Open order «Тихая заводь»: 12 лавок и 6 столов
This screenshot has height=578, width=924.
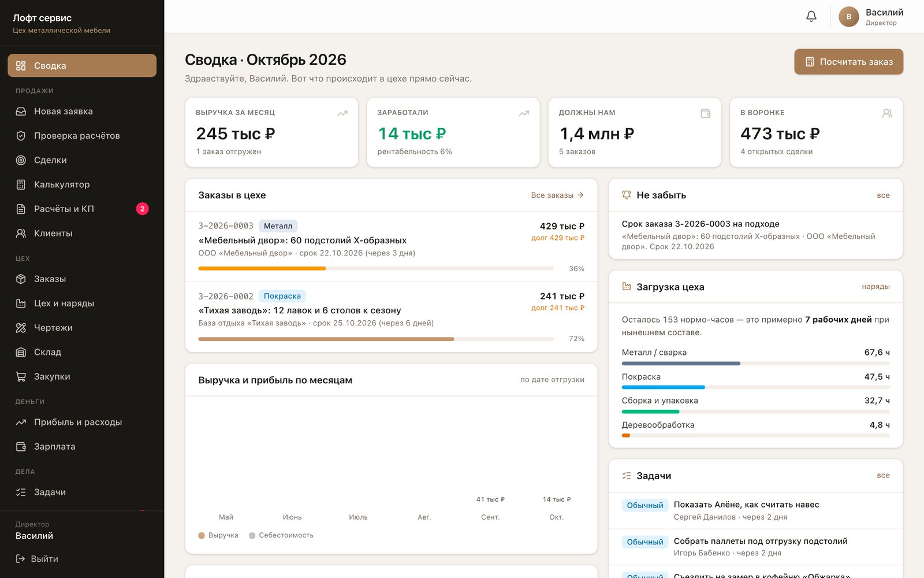(391, 317)
